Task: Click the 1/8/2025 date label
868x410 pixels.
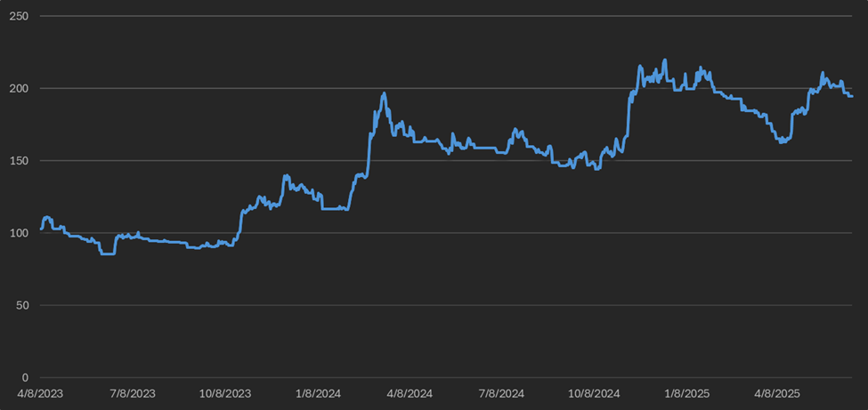Action: pos(687,394)
